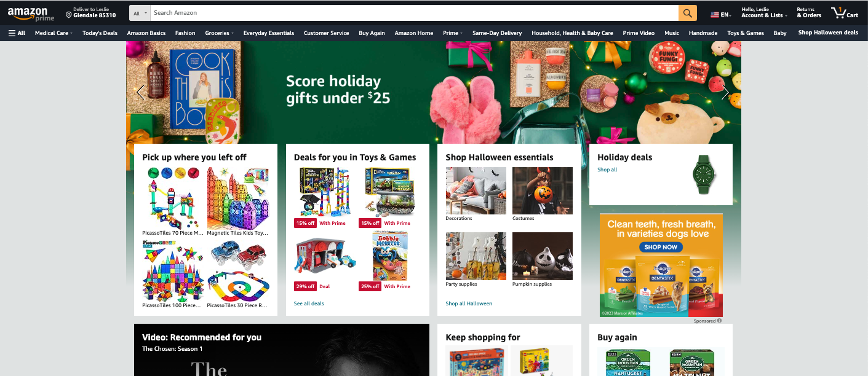Image resolution: width=868 pixels, height=376 pixels.
Task: Click the Amazon Prime logo
Action: tap(31, 13)
